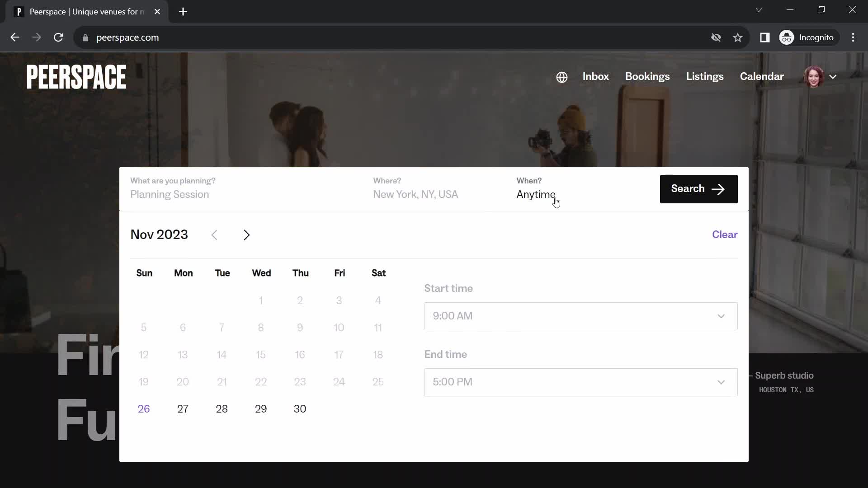Screen dimensions: 868x488
Task: Click the user profile avatar
Action: (x=814, y=76)
